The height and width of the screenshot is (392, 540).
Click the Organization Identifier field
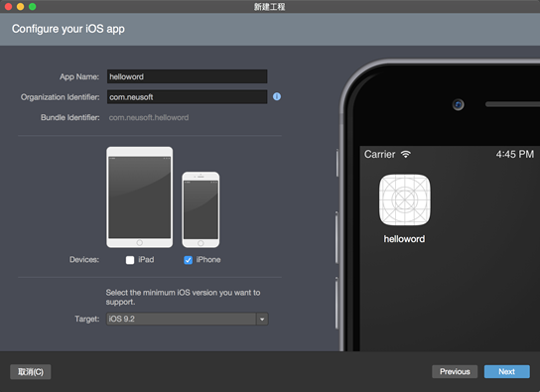point(187,97)
